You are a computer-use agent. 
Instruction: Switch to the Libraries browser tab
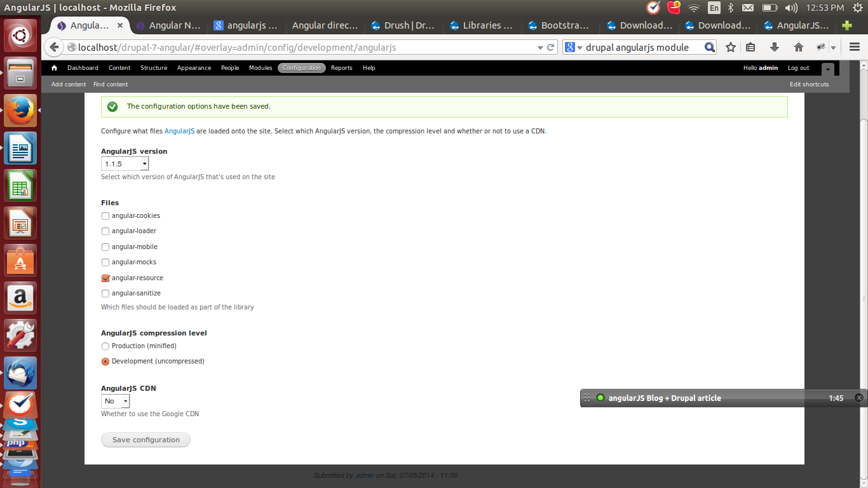[x=481, y=25]
